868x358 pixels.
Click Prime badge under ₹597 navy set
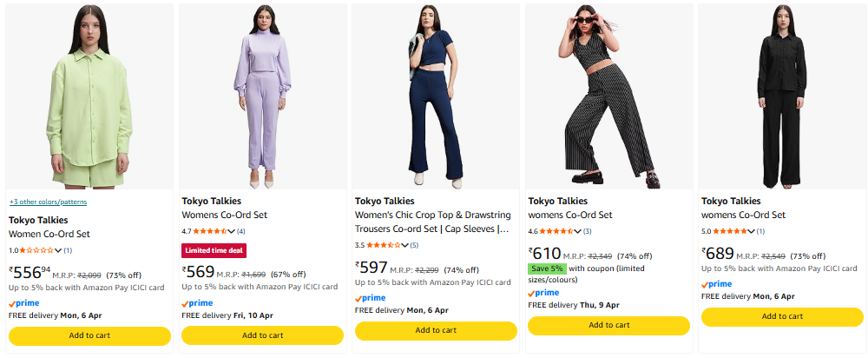[372, 298]
